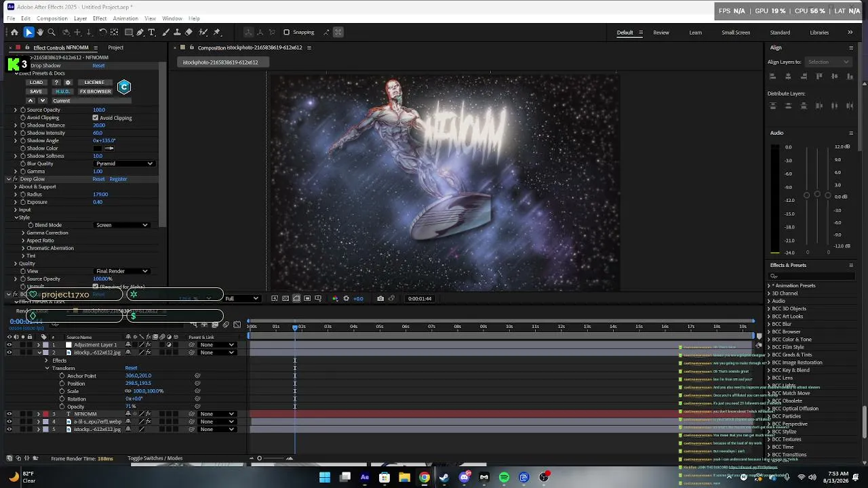Open File Explorer from the taskbar

click(404, 477)
